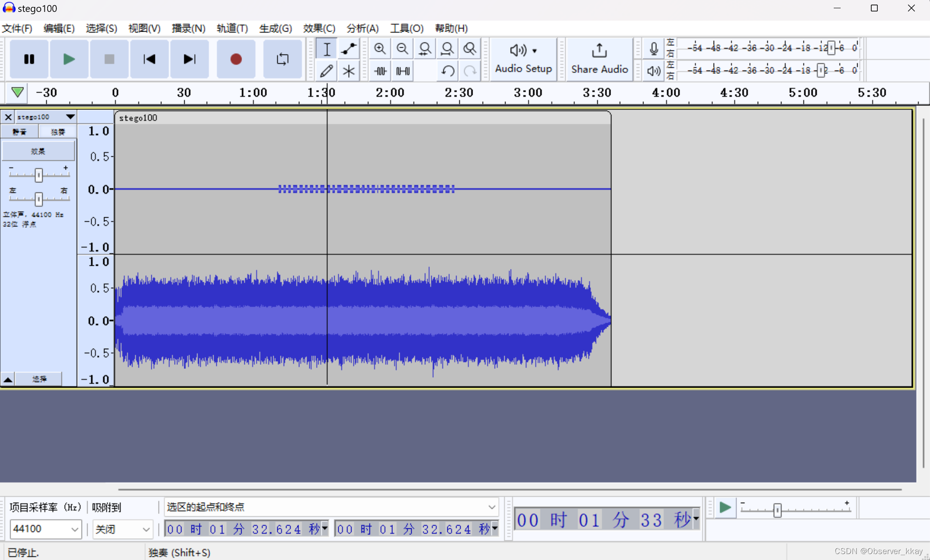
Task: Click the vertical scrollbar on right
Action: [923, 293]
